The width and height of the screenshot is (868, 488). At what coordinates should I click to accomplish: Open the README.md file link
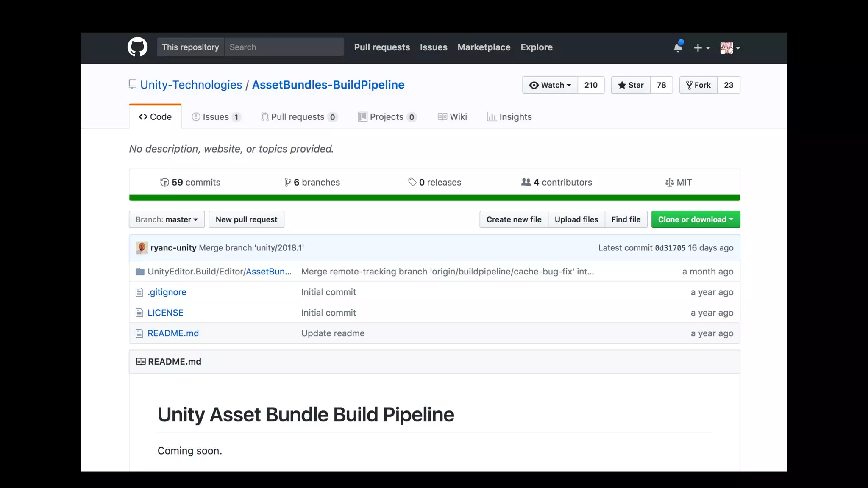(173, 333)
